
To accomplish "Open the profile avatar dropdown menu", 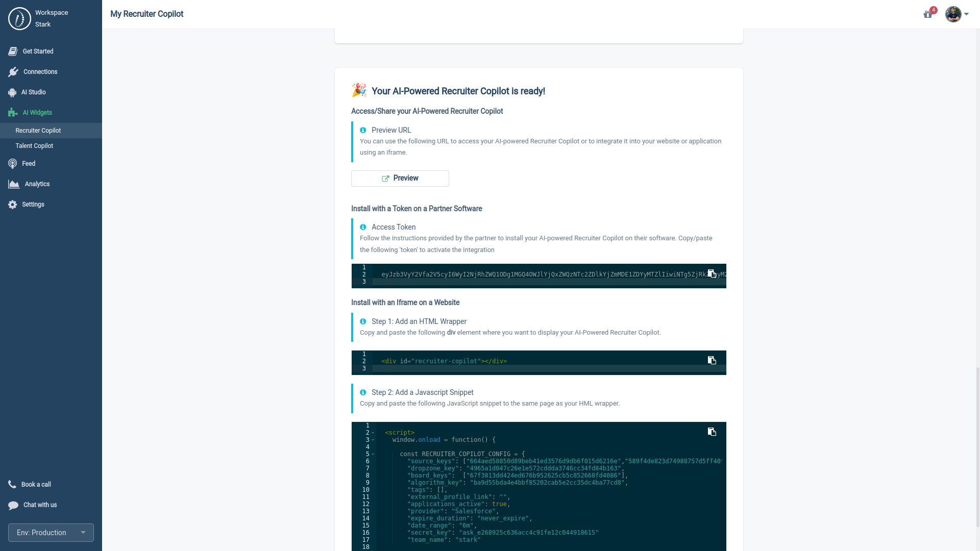I will (955, 14).
